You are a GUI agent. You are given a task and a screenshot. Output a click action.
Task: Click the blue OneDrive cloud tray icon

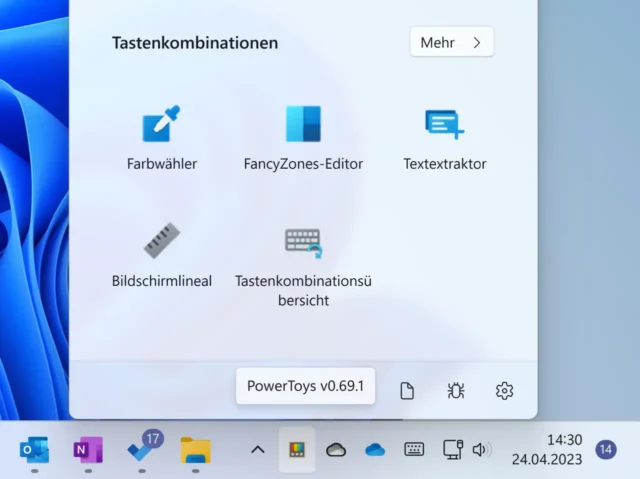point(375,450)
